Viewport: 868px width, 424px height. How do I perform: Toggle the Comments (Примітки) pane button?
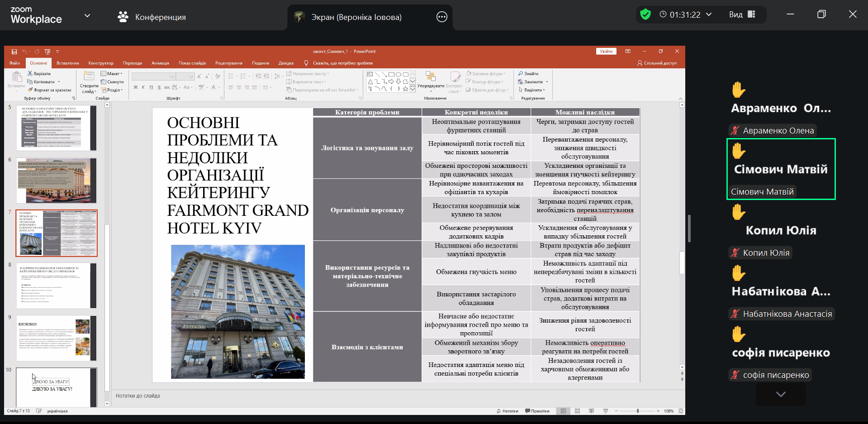point(537,411)
